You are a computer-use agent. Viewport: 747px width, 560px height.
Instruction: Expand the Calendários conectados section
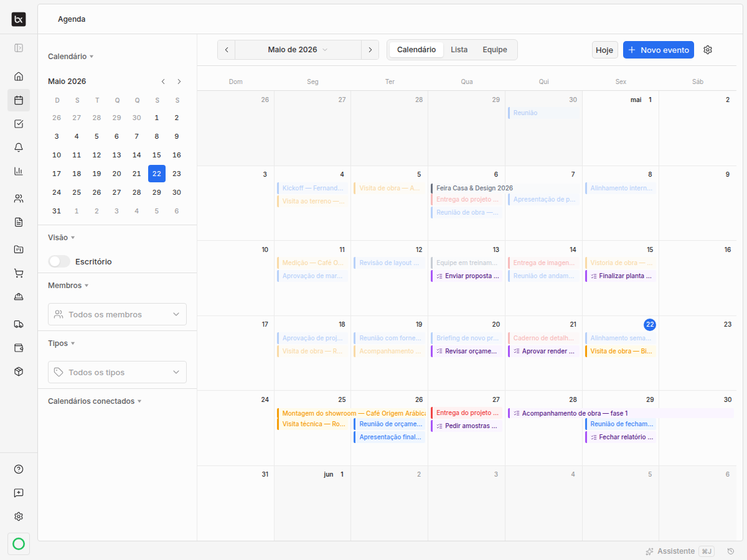pos(95,401)
